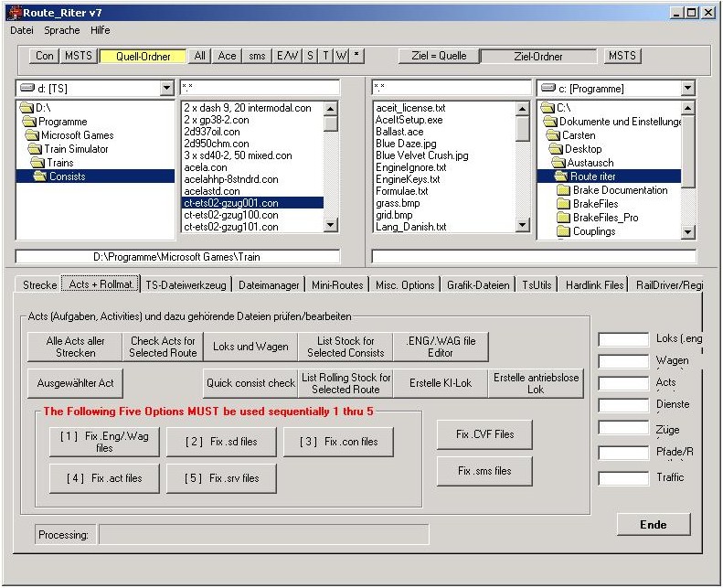
Task: Toggle the Ace file filter button
Action: click(x=227, y=56)
